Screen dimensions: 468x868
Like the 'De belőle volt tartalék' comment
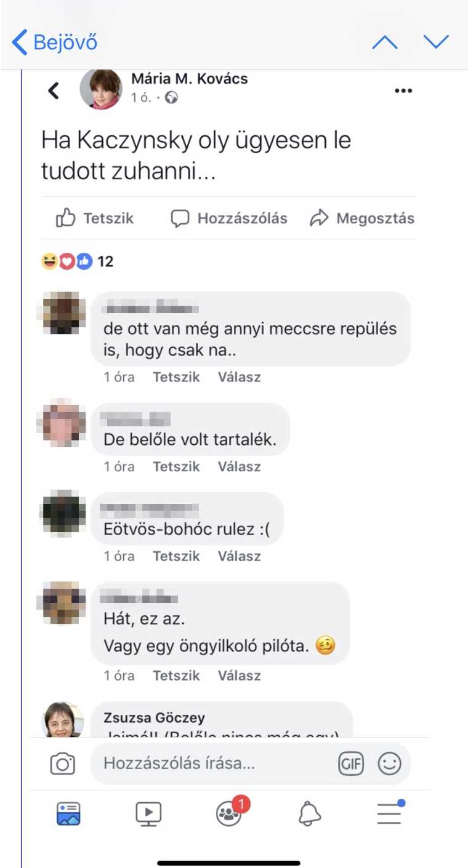(x=176, y=467)
